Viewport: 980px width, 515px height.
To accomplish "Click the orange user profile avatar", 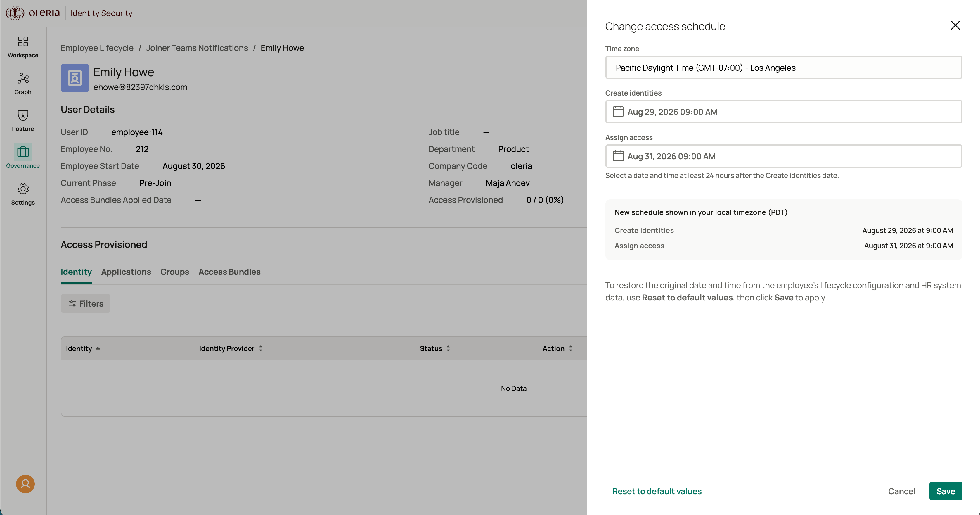I will (x=25, y=484).
